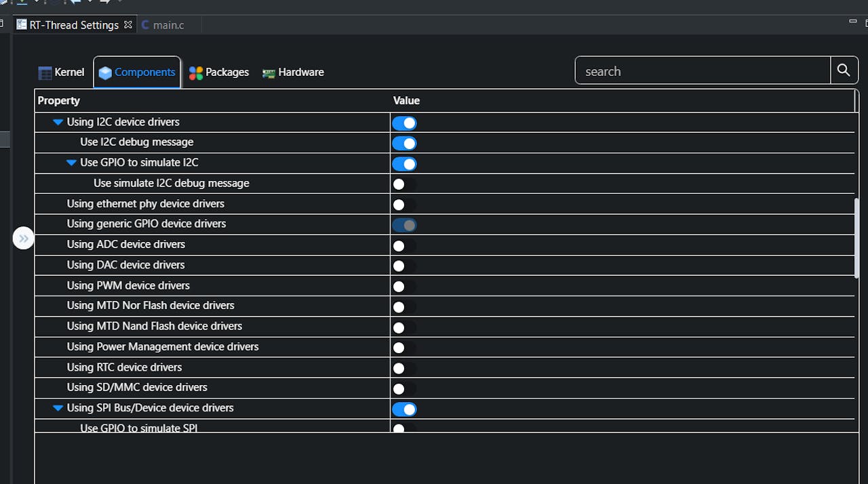This screenshot has height=484, width=868.
Task: Close the RT-Thread Settings tab
Action: click(128, 25)
